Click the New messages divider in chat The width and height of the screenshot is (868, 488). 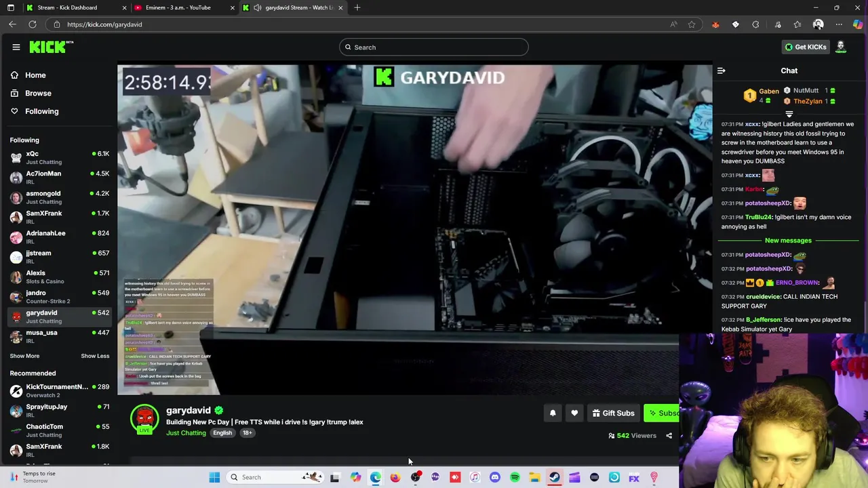point(788,241)
